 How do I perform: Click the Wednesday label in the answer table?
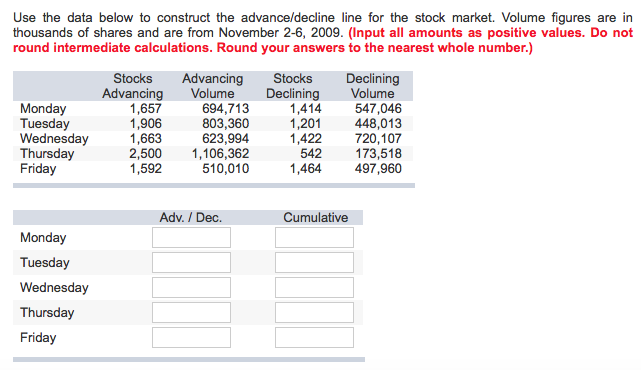(54, 287)
